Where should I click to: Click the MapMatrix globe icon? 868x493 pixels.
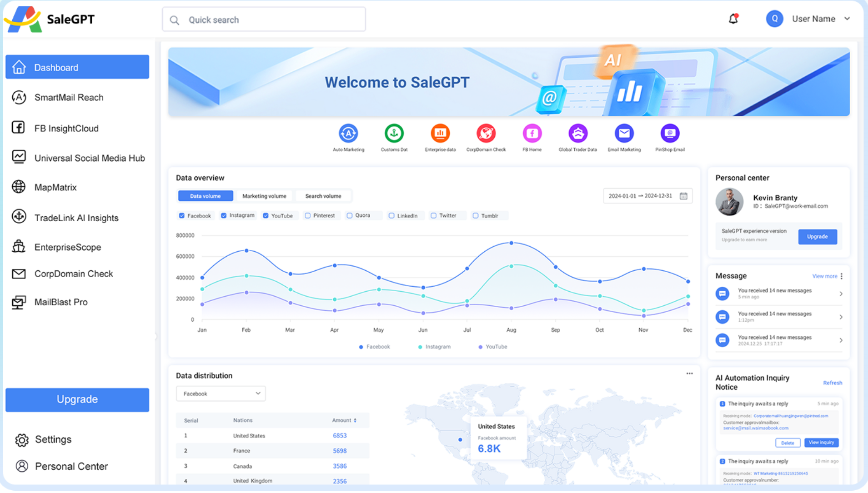coord(19,187)
